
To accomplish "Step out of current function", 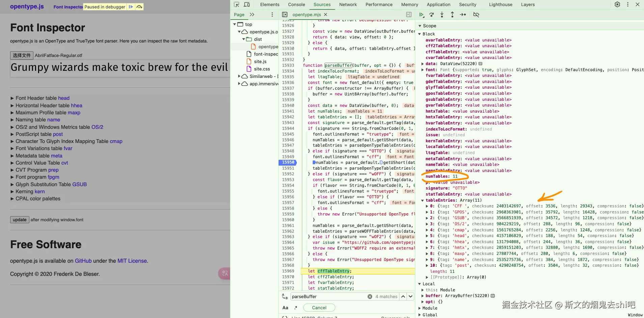I will (x=452, y=15).
